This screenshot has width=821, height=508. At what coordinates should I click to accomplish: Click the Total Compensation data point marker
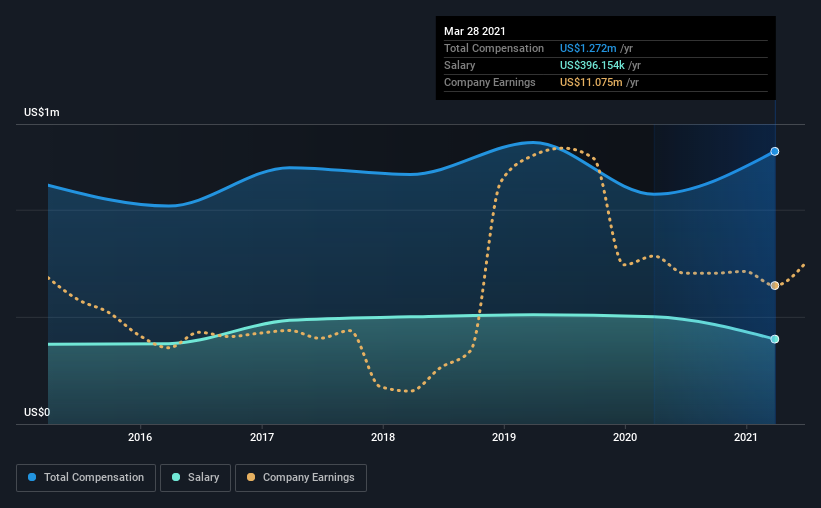click(774, 151)
